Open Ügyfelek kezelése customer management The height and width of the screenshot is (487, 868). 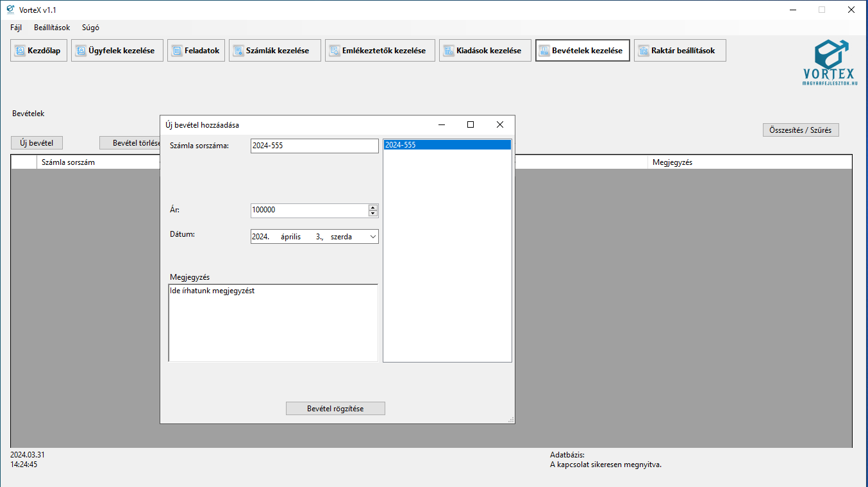pos(117,51)
